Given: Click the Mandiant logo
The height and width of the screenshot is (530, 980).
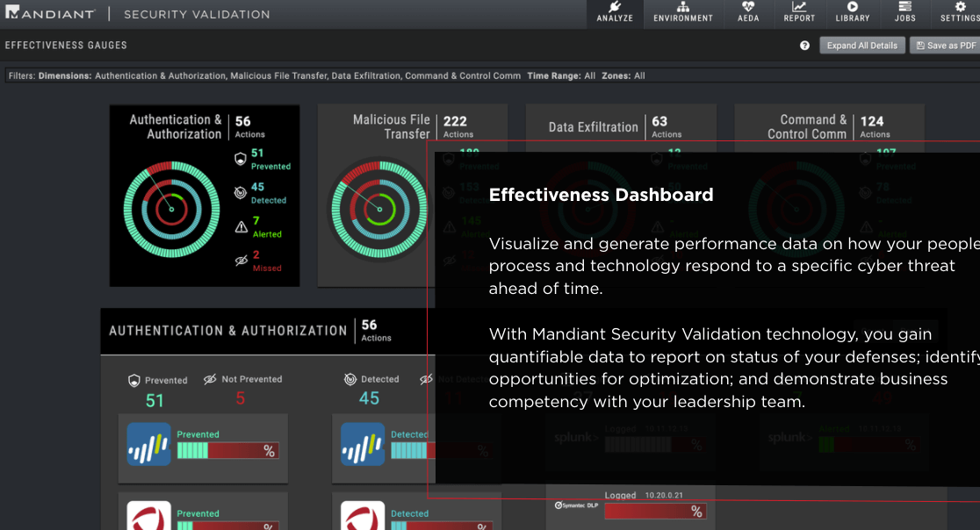Looking at the screenshot, I should pyautogui.click(x=50, y=13).
